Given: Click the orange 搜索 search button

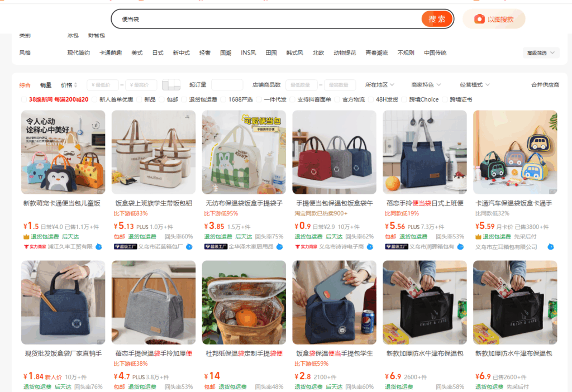Looking at the screenshot, I should click(437, 19).
